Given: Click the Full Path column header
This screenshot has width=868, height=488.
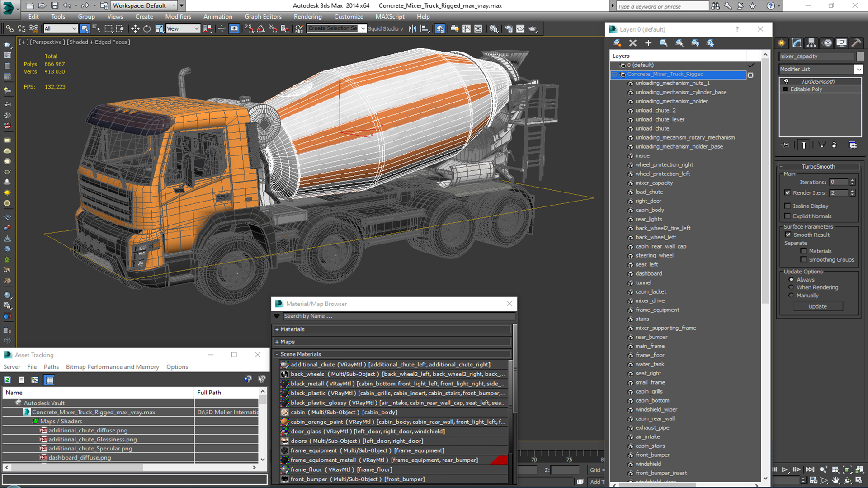Looking at the screenshot, I should (226, 393).
